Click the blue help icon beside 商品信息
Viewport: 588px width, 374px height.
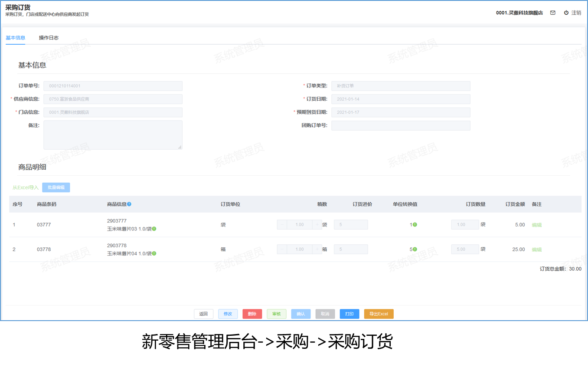pyautogui.click(x=129, y=204)
